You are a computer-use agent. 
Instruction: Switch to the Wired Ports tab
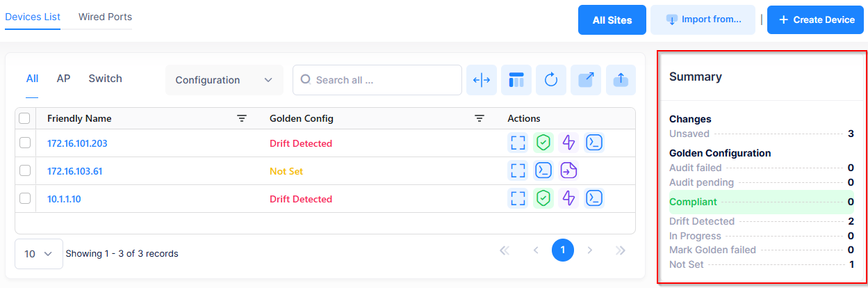[x=105, y=17]
